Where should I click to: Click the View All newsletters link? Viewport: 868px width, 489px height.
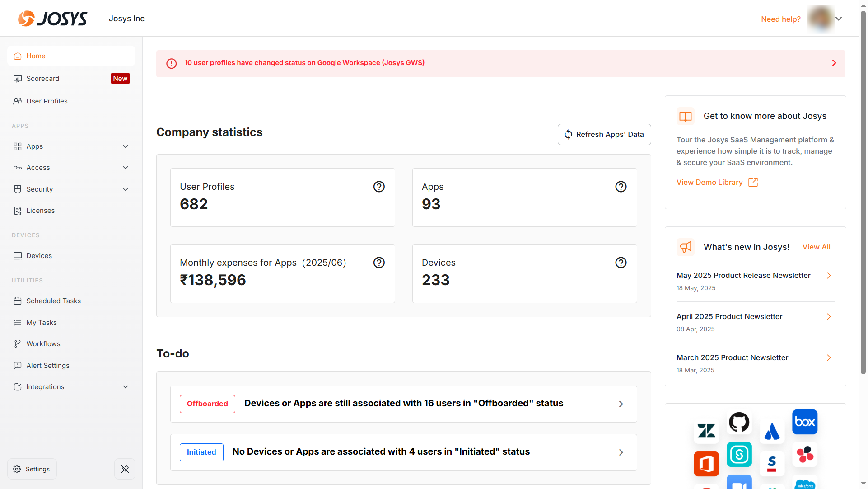816,247
